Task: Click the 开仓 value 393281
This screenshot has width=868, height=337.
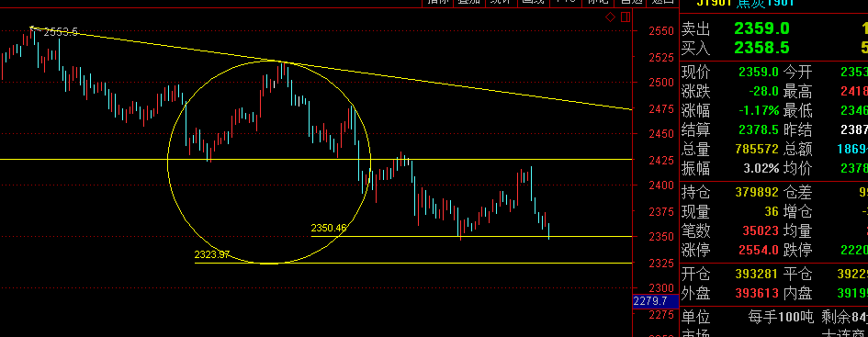Action: (x=757, y=274)
